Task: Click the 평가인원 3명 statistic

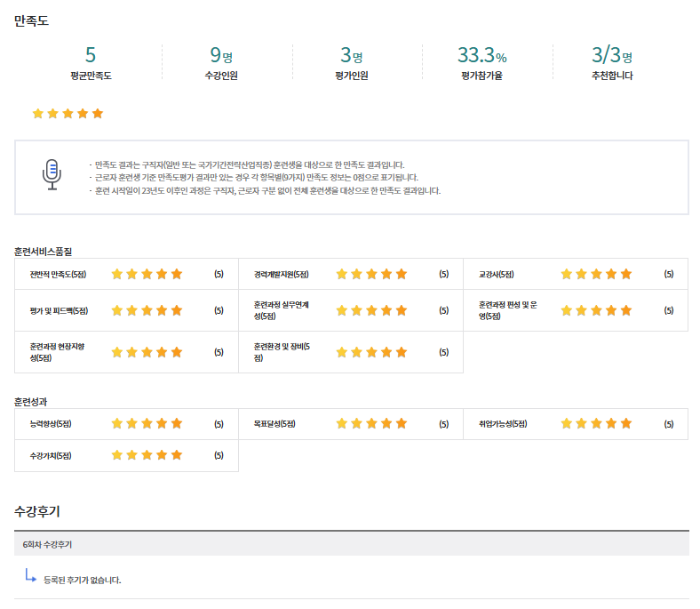Action: coord(351,56)
